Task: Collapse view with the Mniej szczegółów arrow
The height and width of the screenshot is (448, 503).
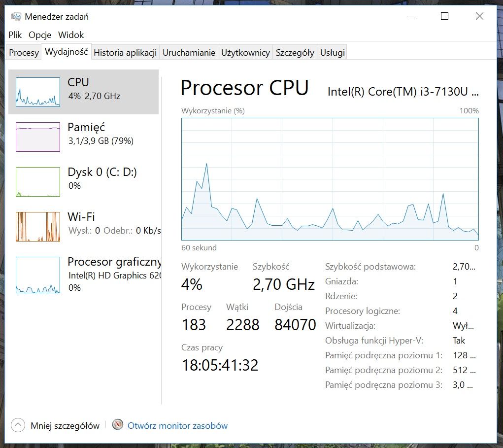Action: pos(18,425)
